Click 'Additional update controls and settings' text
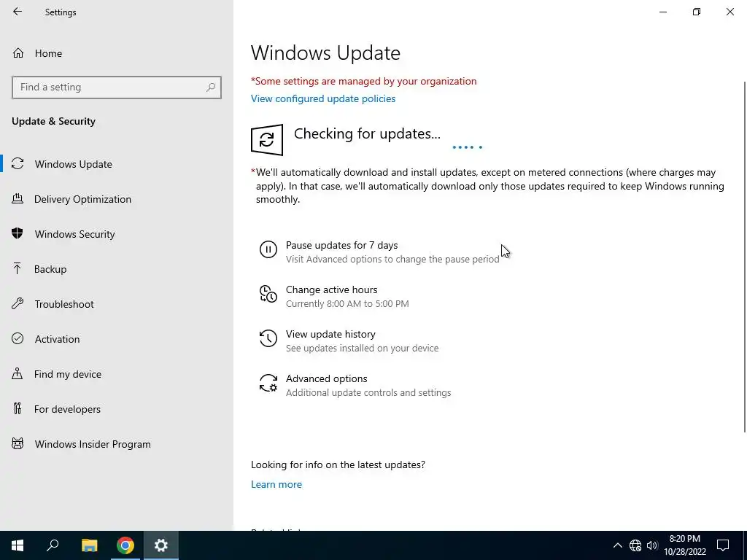This screenshot has width=747, height=560. 368,393
